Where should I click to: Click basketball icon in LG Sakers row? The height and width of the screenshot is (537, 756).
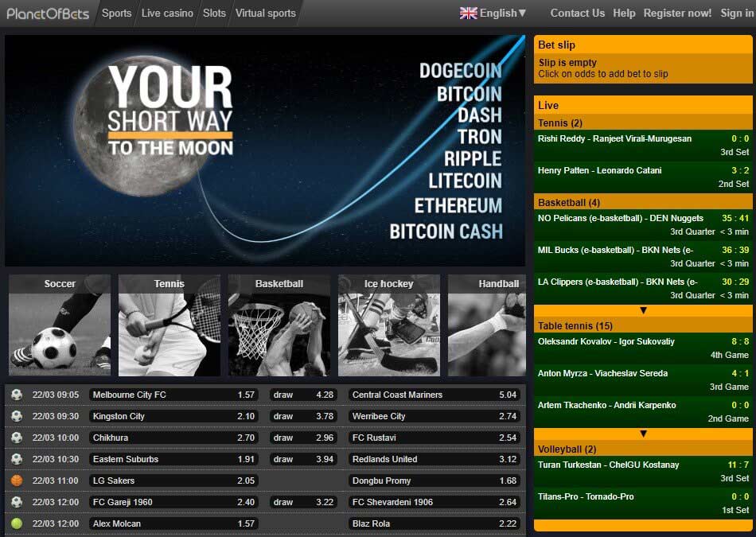point(17,481)
